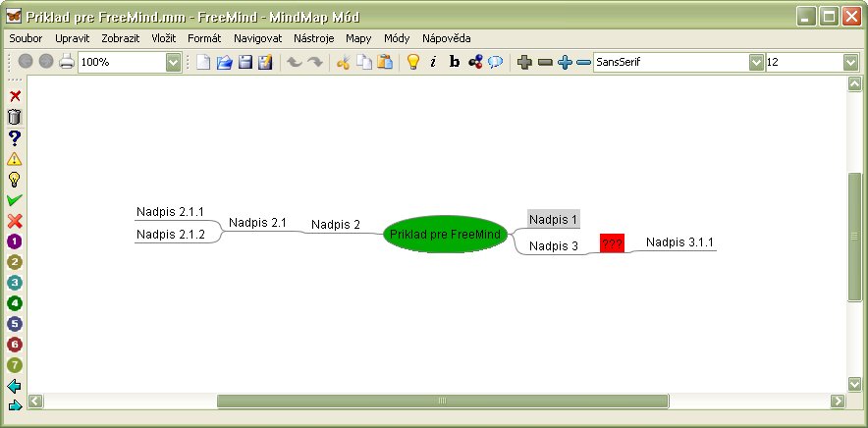The width and height of the screenshot is (868, 428).
Task: Open the Upravit menu
Action: pyautogui.click(x=72, y=38)
